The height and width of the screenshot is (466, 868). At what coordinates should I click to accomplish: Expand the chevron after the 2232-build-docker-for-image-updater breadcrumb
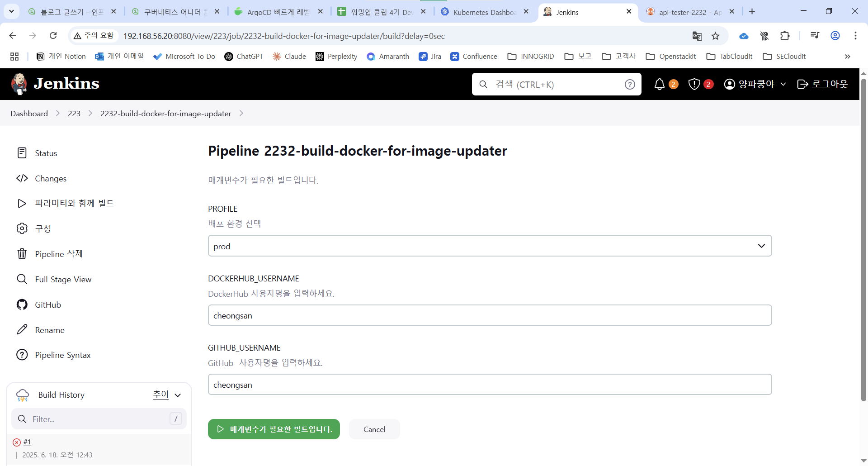(241, 113)
